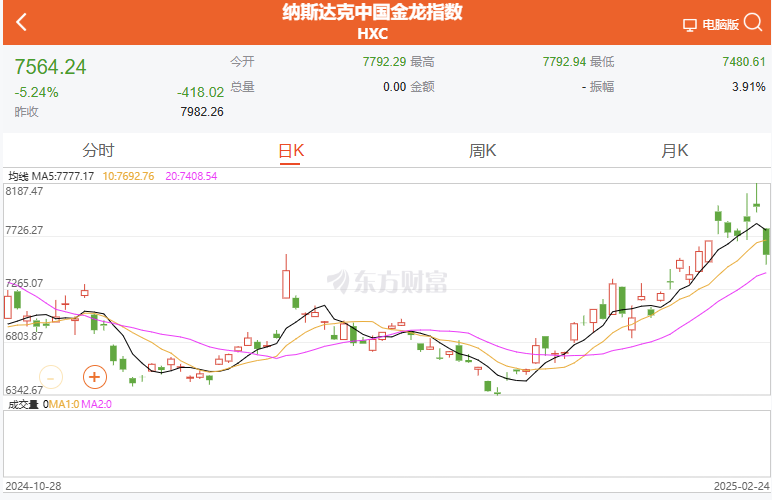Go back using the left arrow icon

pos(21,22)
